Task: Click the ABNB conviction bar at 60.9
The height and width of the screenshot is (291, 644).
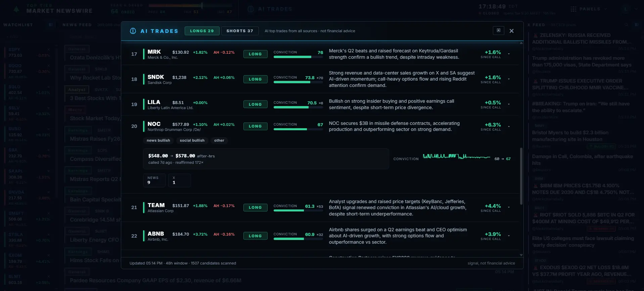Action: pos(298,239)
